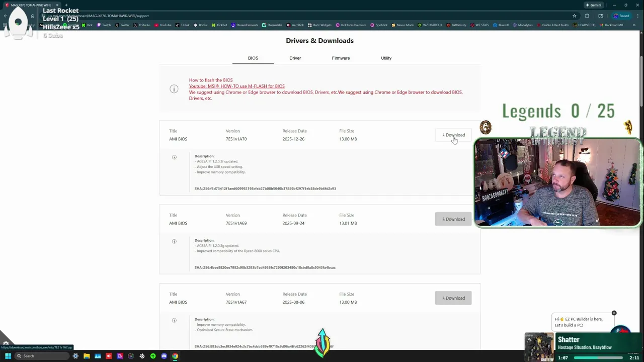Close the EZ PC Builder chat popup
Image resolution: width=644 pixels, height=362 pixels.
[x=614, y=313]
